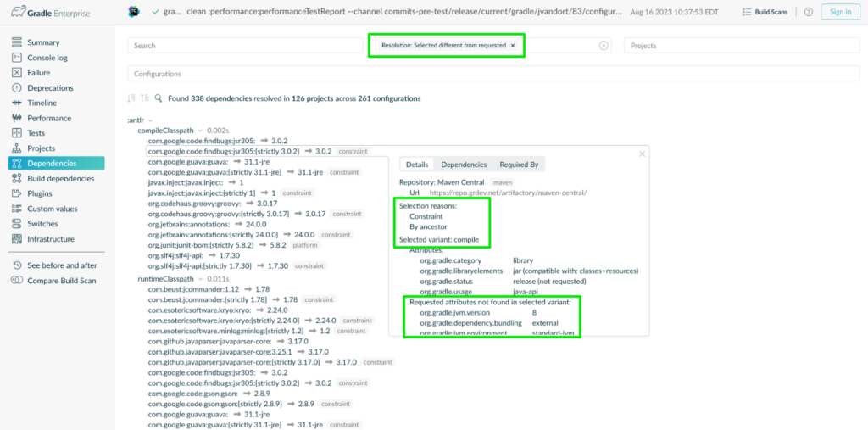Screen dimensions: 868x430
Task: Open the Failure sidebar icon
Action: pos(17,73)
